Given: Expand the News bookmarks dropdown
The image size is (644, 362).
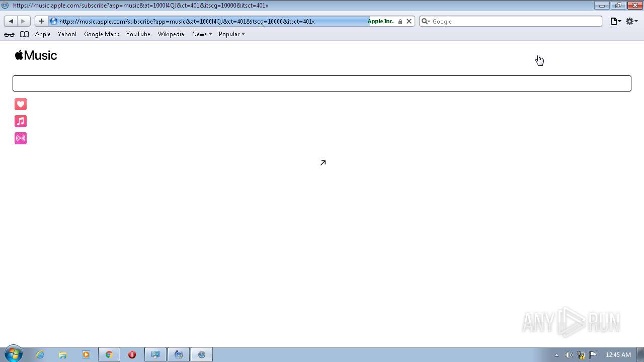Looking at the screenshot, I should (202, 34).
